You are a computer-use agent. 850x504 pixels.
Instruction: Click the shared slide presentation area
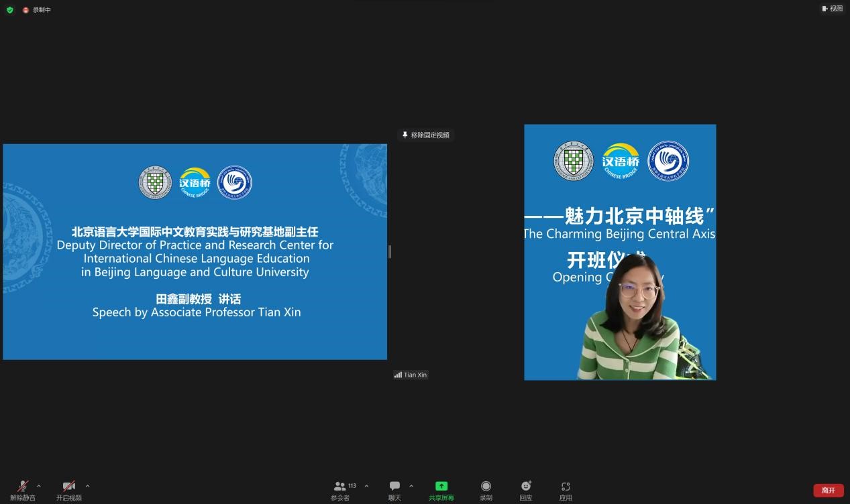click(x=195, y=251)
